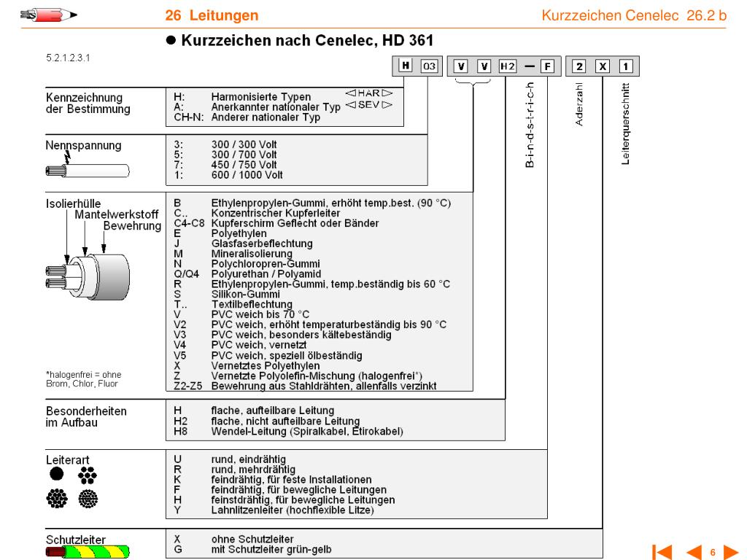Select the '1' Leiterquerschnitt code box
747x560 pixels.
point(625,66)
